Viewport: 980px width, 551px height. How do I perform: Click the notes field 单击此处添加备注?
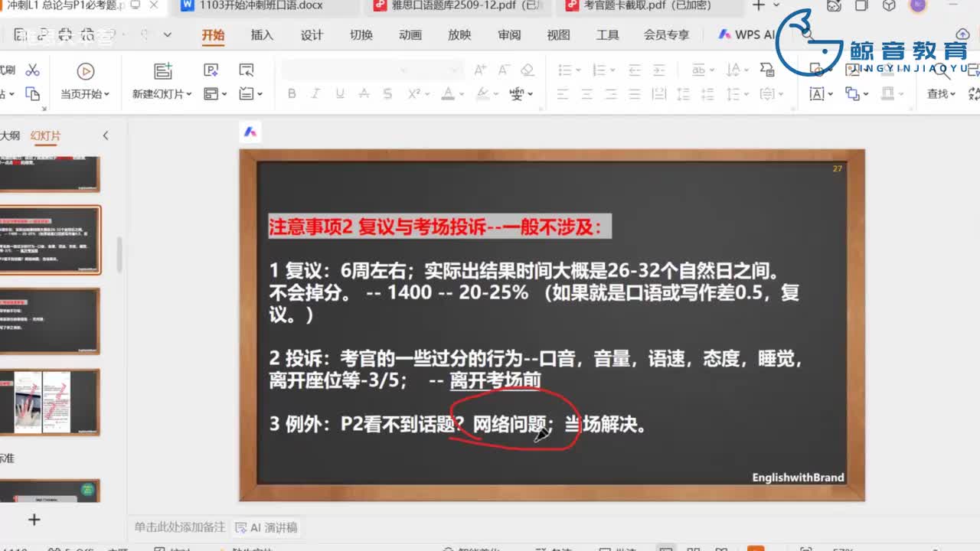click(x=180, y=527)
